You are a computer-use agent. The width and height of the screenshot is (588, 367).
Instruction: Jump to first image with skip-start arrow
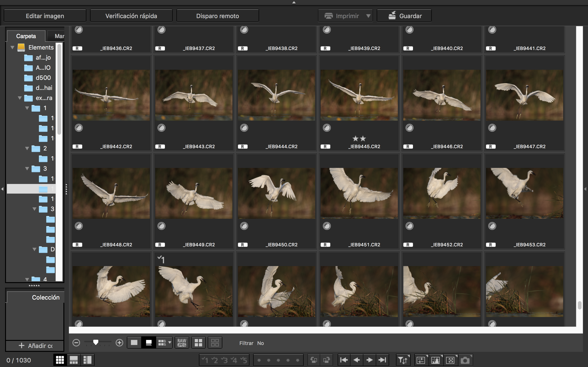point(344,360)
